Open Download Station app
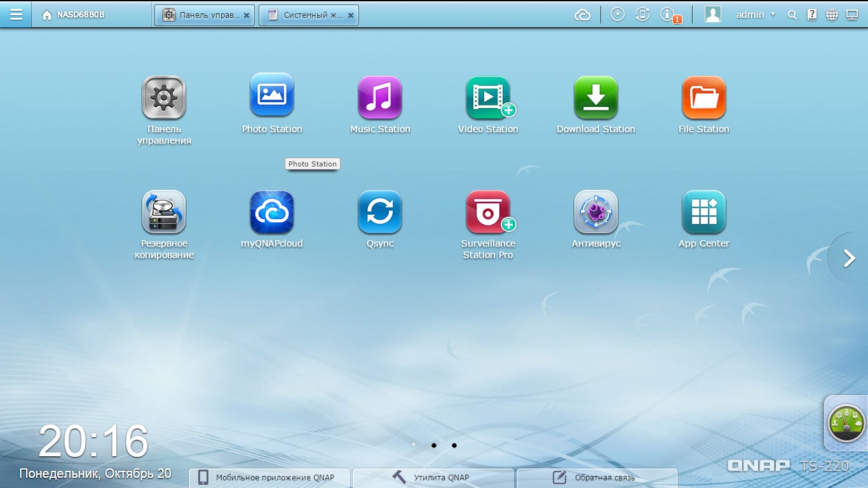The image size is (868, 488). 596,98
